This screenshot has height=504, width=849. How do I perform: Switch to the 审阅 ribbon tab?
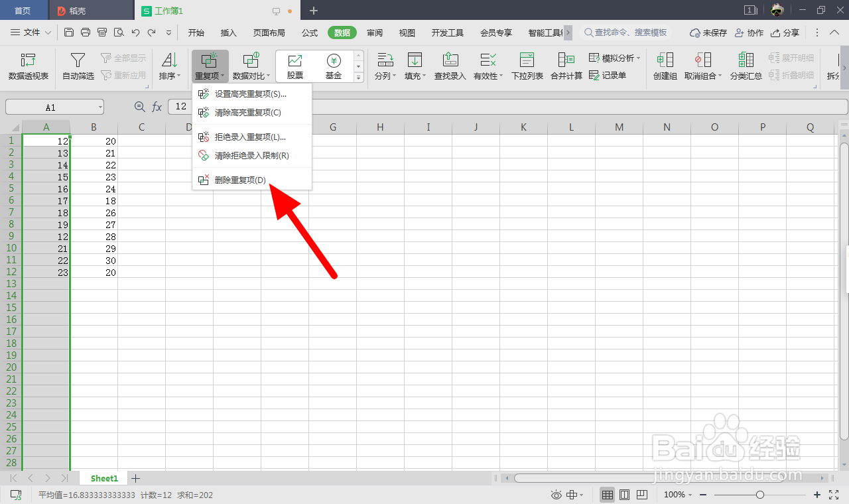(375, 32)
